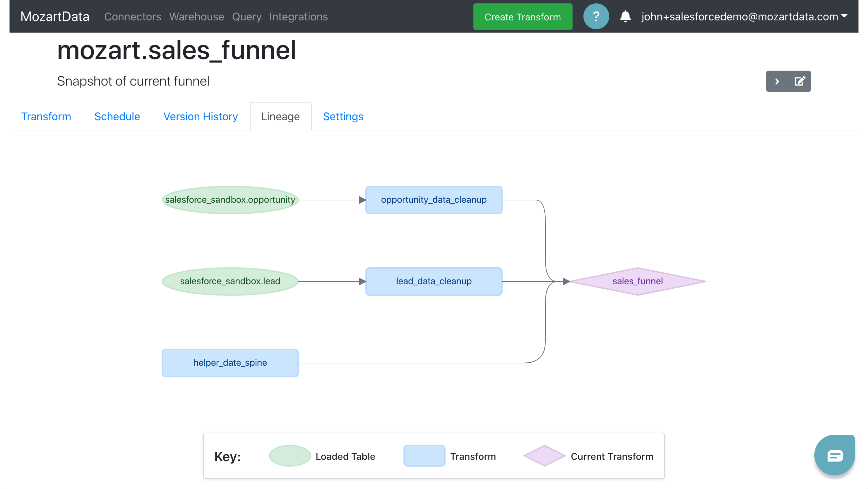Click the sales_funnel current transform diamond
This screenshot has width=868, height=489.
[638, 282]
